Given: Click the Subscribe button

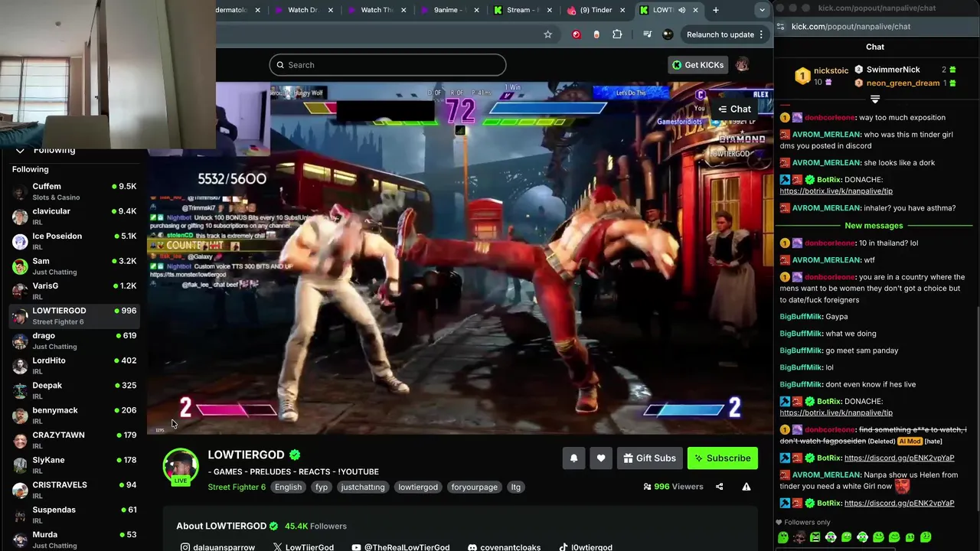Looking at the screenshot, I should coord(723,458).
